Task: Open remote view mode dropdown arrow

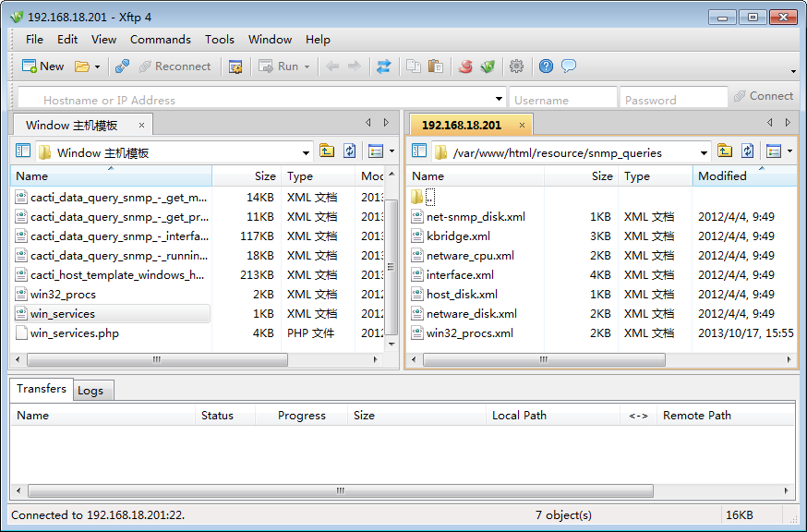Action: click(789, 151)
